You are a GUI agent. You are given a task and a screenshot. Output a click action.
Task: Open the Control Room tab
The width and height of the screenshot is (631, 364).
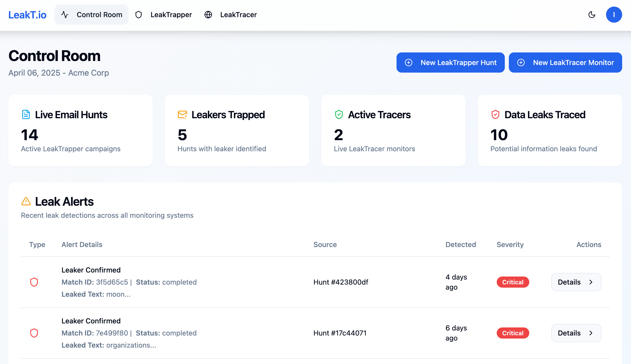[91, 15]
